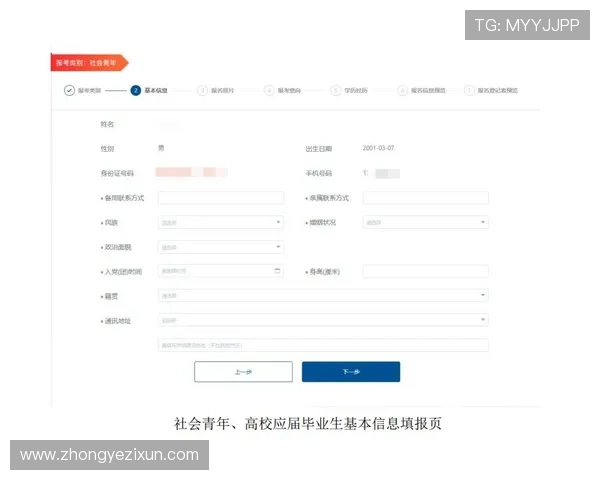Click the blue 下一步 button
The image size is (600, 480).
pos(351,372)
